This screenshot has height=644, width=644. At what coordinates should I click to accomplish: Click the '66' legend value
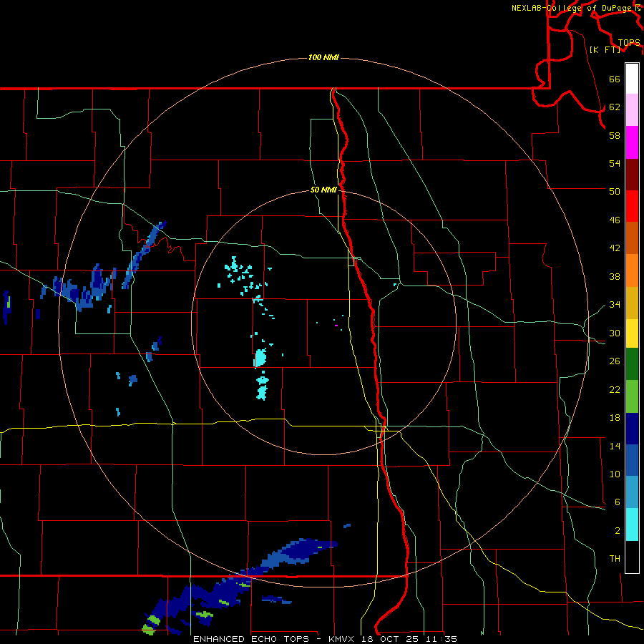(x=615, y=79)
